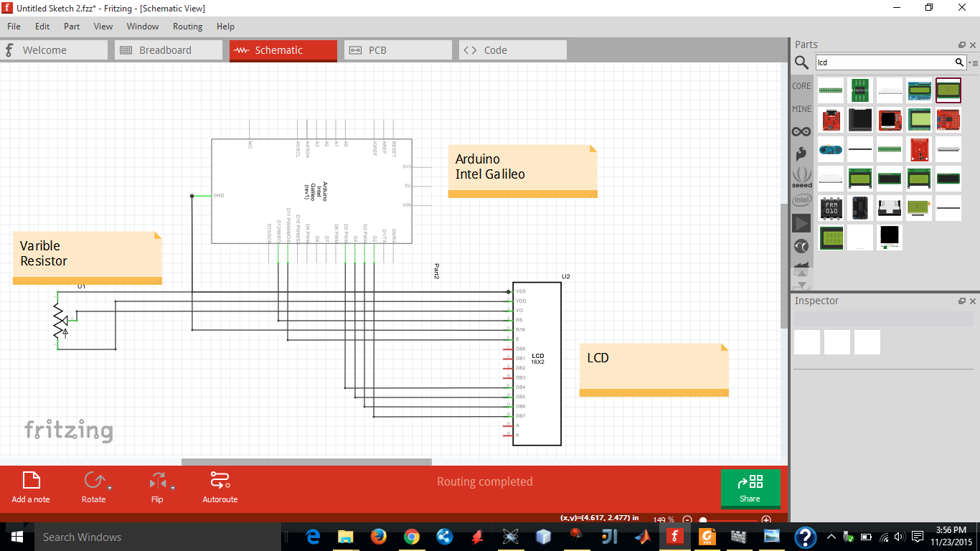Screen dimensions: 980x551
Task: Open the Rotate options dropdown arrow
Action: (109, 487)
